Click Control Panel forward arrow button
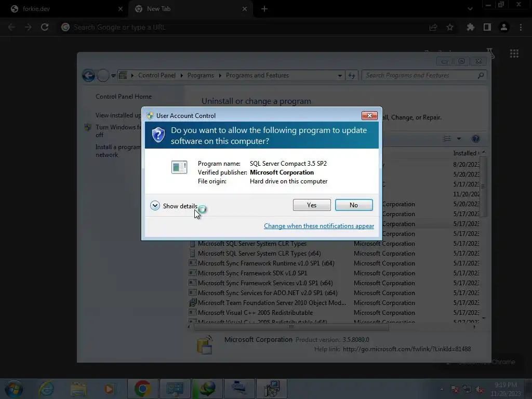 coord(103,75)
